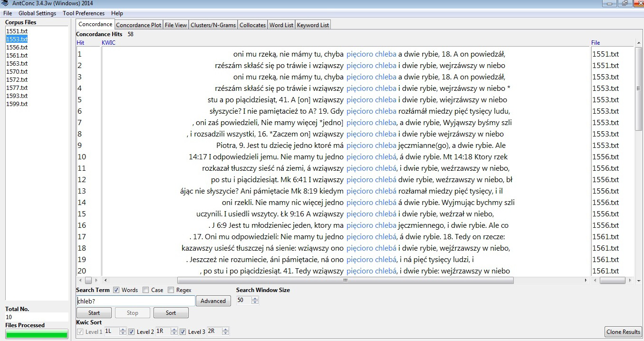This screenshot has height=341, width=644.
Task: Click the Hit column scrollbar left arrow
Action: coord(79,281)
